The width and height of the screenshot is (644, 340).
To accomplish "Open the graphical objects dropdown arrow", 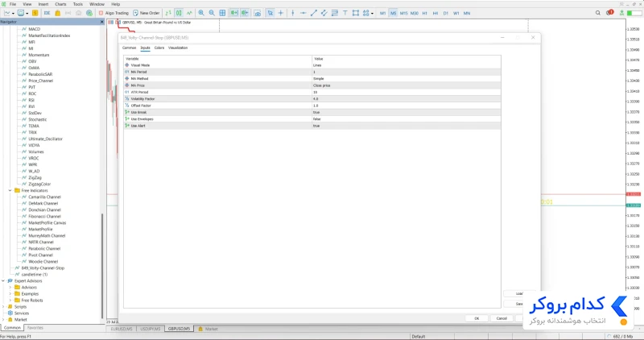I will click(372, 13).
